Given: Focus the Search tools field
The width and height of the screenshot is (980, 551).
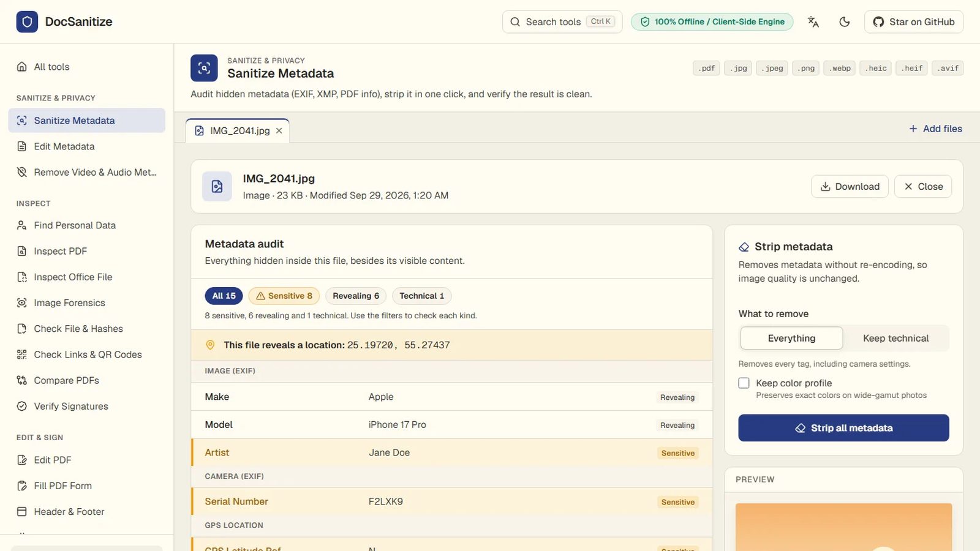Looking at the screenshot, I should point(562,22).
